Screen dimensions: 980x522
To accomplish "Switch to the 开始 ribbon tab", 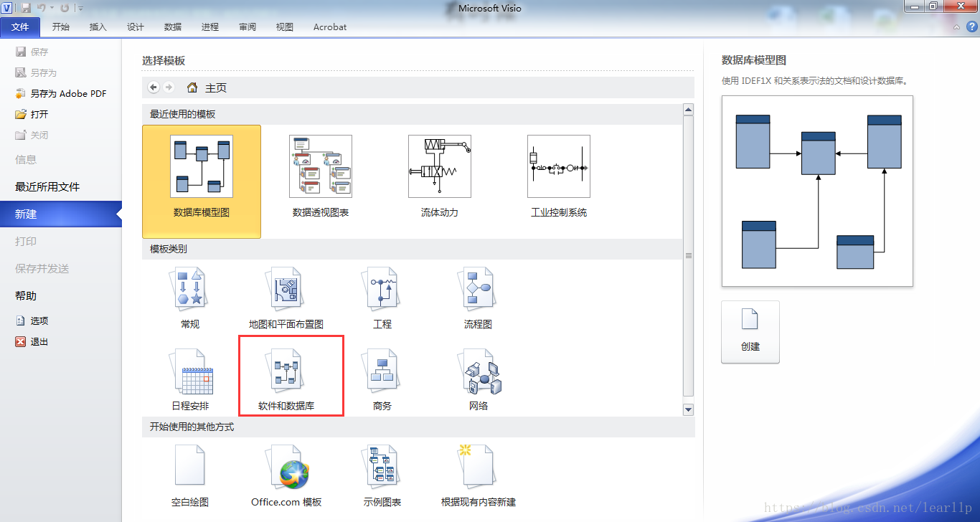I will [x=61, y=27].
